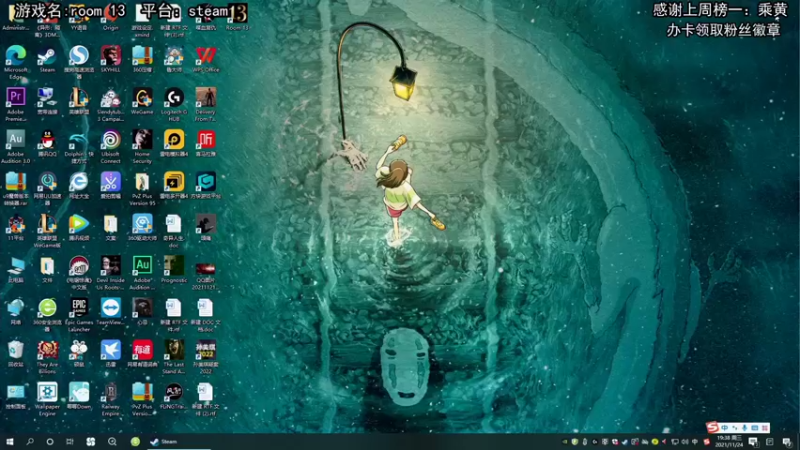Switch to Steam window in taskbar
Screen dimensions: 800x450
point(178,442)
